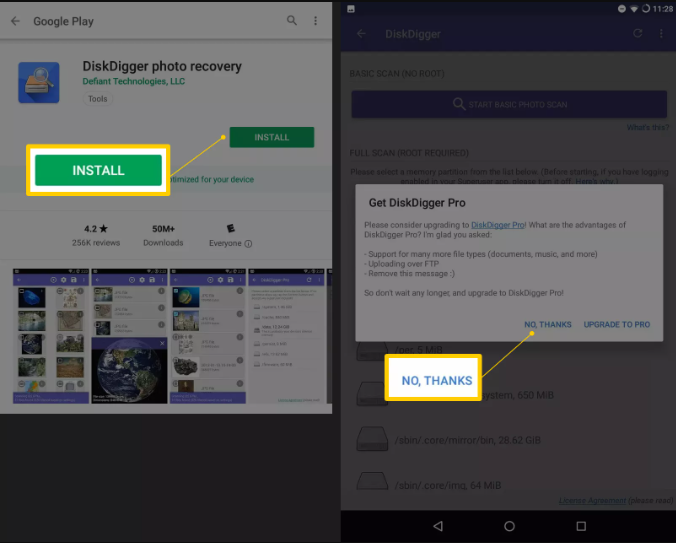
Task: Tap the image notification icon in status bar
Action: (351, 9)
